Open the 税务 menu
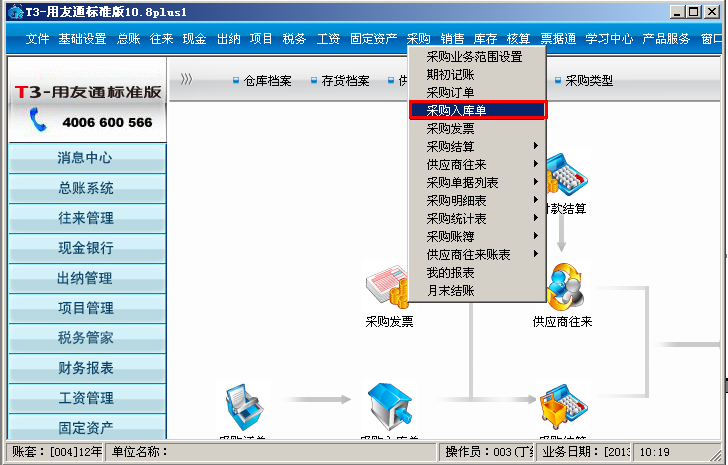 [294, 39]
